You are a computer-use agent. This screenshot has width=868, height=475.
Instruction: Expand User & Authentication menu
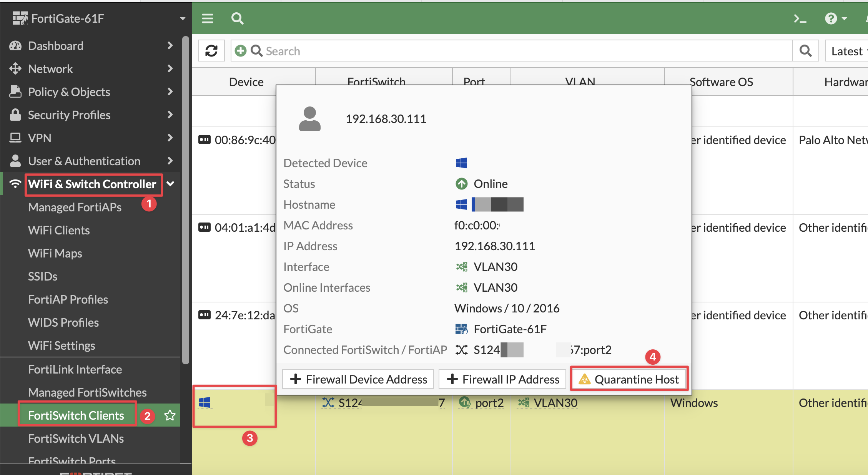[91, 161]
